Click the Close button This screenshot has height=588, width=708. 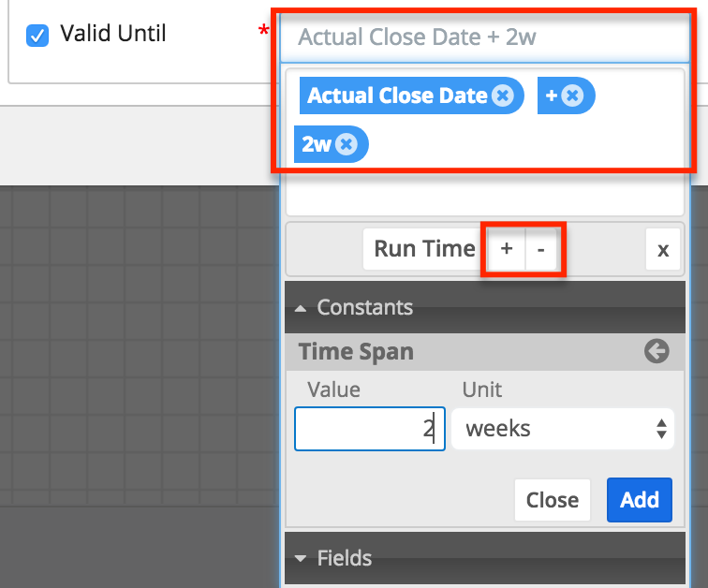(552, 500)
